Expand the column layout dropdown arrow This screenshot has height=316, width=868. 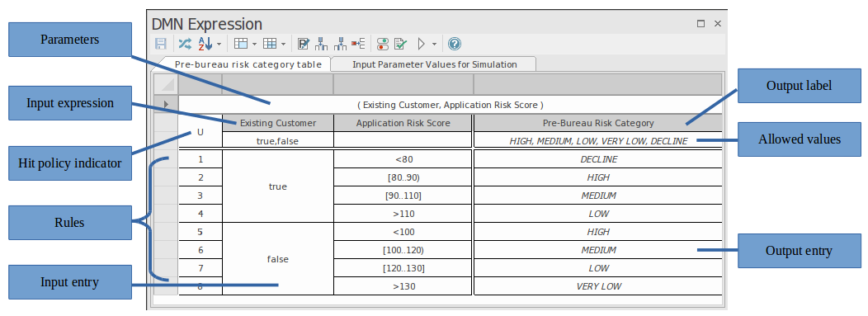255,45
